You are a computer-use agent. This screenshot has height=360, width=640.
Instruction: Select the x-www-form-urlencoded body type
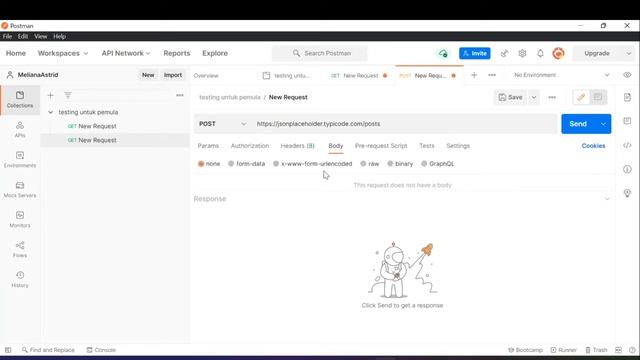[313, 164]
